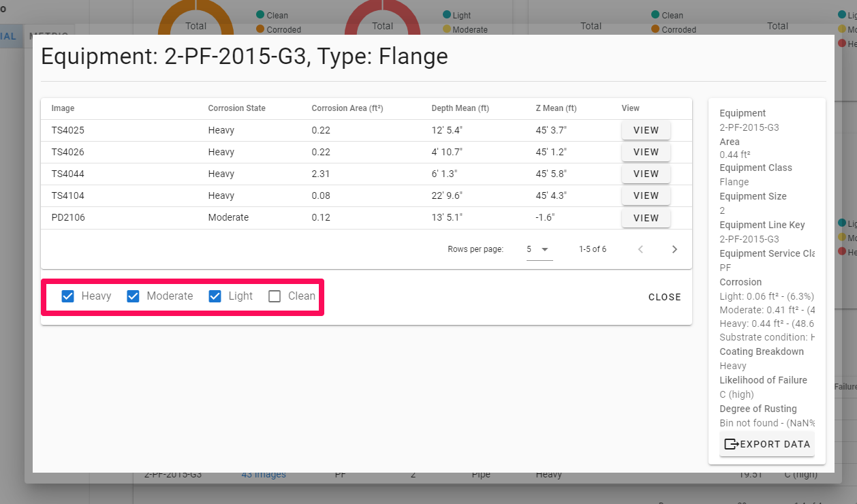The image size is (857, 504).
Task: View image TS4025
Action: pos(646,130)
